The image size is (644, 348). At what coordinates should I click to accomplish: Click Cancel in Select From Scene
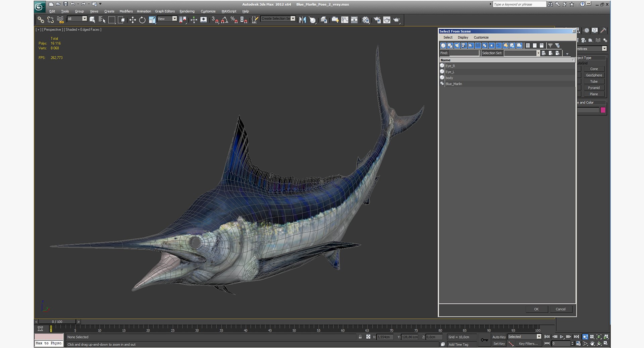(560, 309)
